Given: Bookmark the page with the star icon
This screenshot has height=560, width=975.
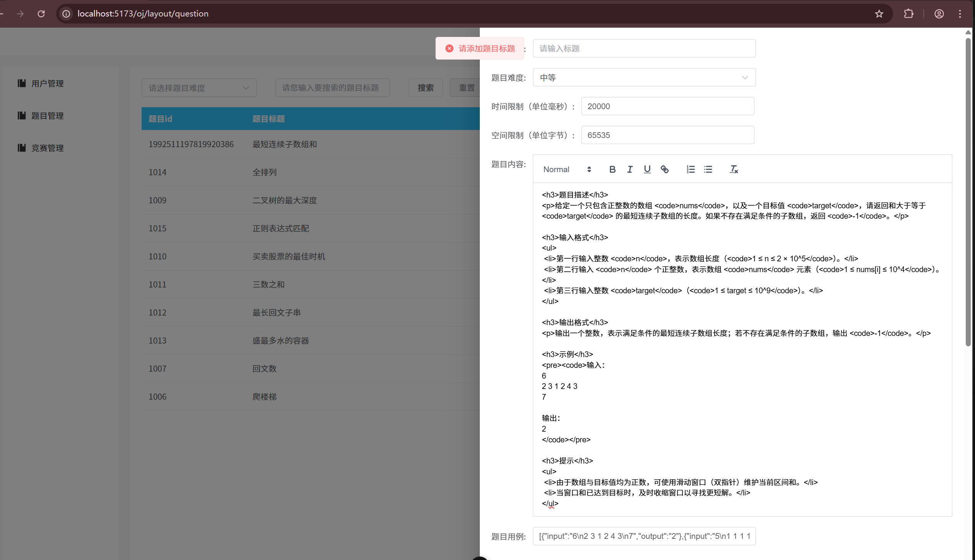Looking at the screenshot, I should tap(879, 13).
